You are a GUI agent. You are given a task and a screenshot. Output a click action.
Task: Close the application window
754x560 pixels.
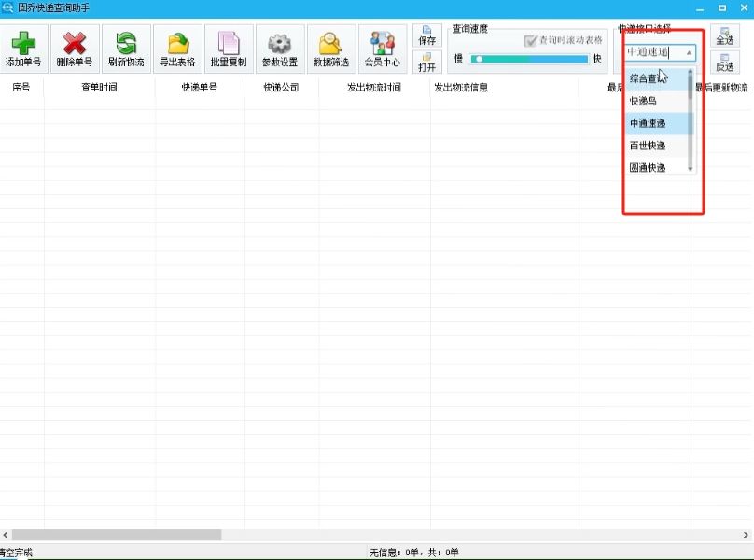pos(744,8)
